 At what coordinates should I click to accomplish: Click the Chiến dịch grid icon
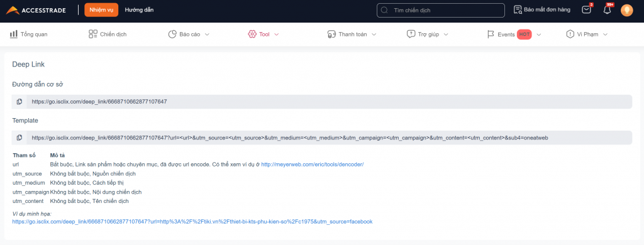(x=93, y=34)
